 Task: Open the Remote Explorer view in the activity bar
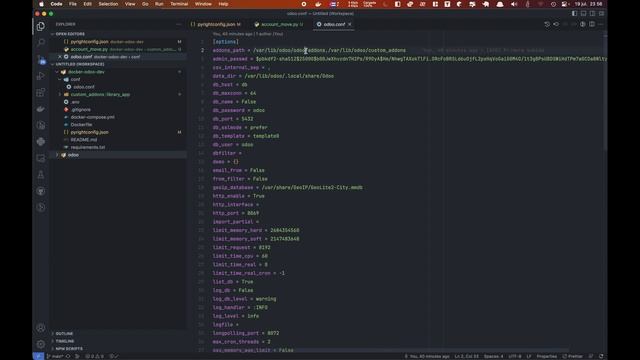pyautogui.click(x=41, y=158)
